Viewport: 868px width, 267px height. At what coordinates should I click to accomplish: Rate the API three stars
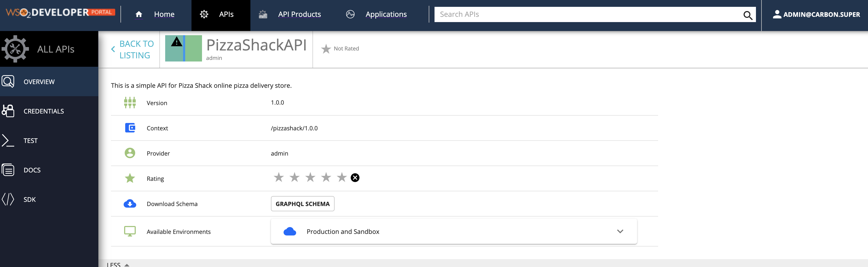pyautogui.click(x=310, y=177)
